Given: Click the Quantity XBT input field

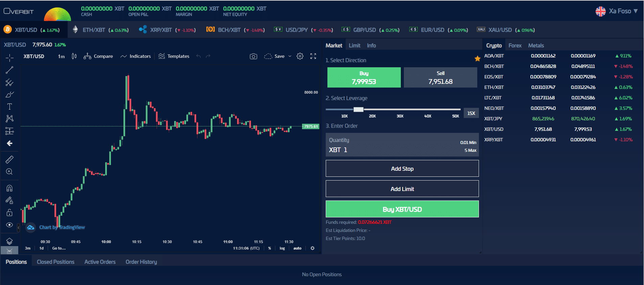Looking at the screenshot, I should (402, 145).
